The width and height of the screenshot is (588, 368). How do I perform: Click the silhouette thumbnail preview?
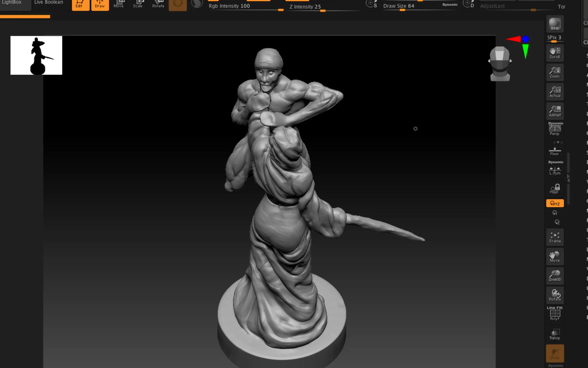click(x=36, y=55)
